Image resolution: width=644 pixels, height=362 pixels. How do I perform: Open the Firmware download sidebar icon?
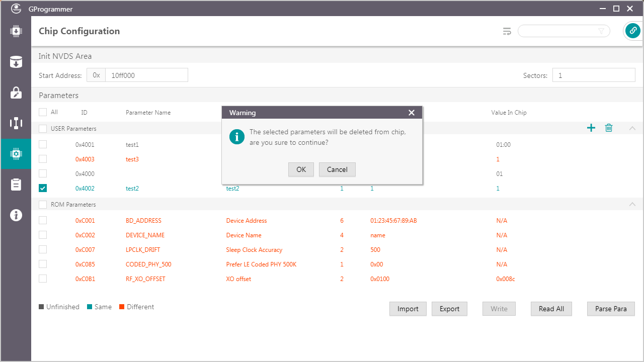point(16,31)
